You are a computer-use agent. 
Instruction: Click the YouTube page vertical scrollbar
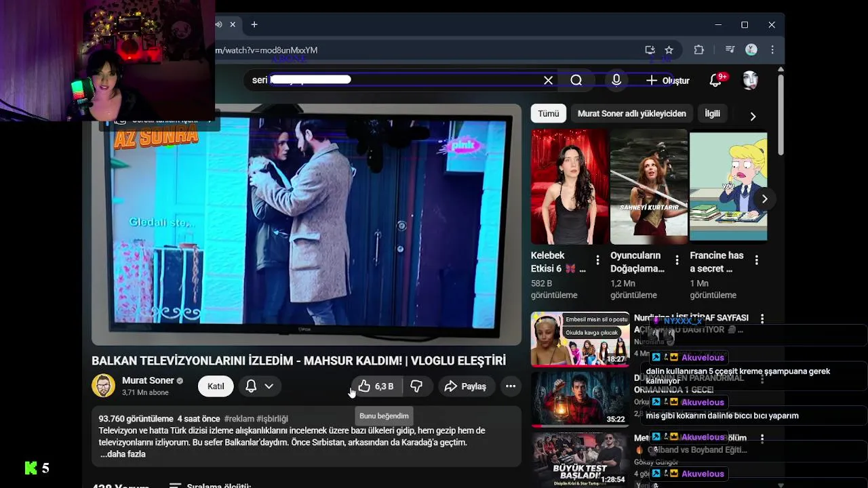pos(781,114)
